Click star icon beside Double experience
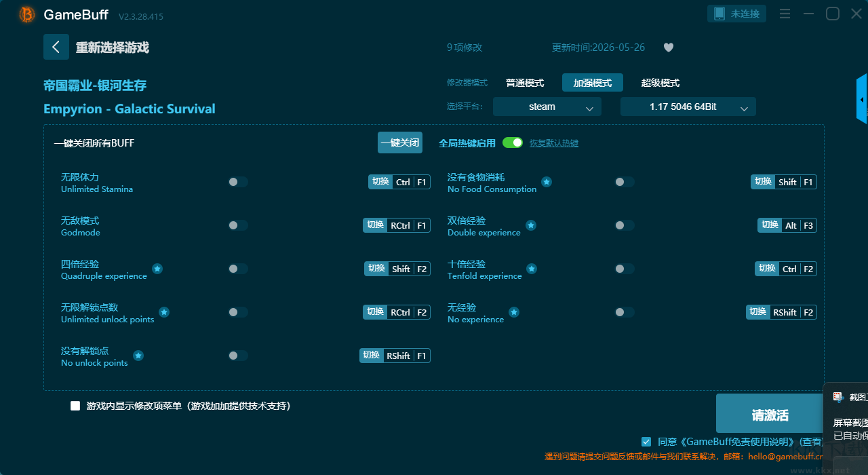The image size is (868, 475). pos(531,225)
